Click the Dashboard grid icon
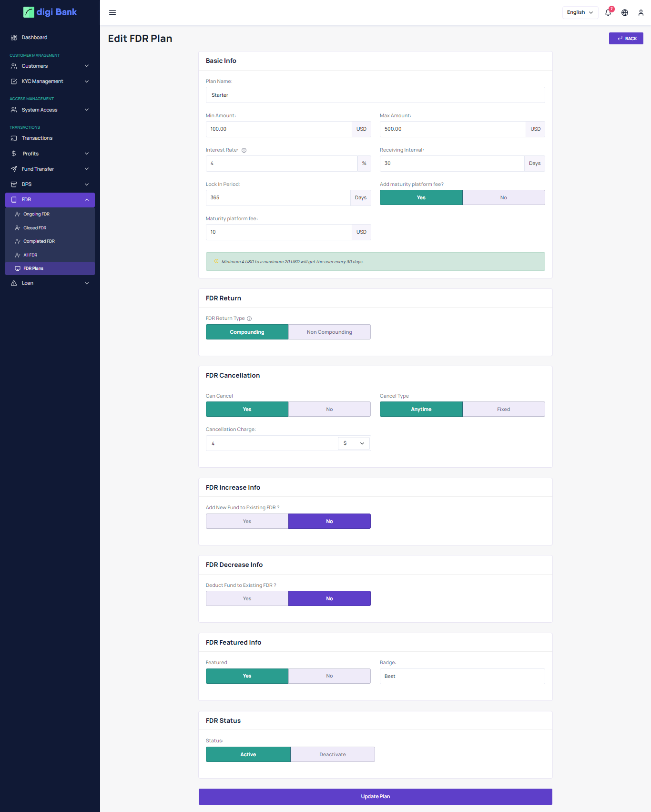Viewport: 651px width, 812px height. (14, 37)
